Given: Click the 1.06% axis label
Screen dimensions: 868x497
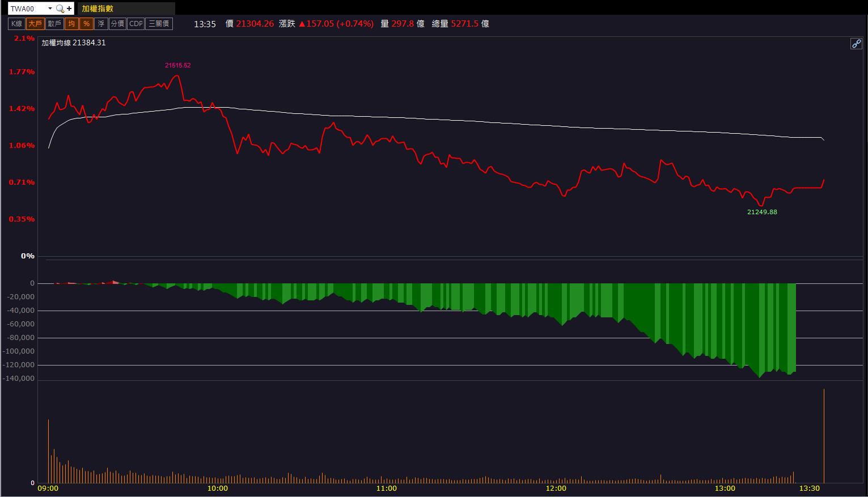Looking at the screenshot, I should pyautogui.click(x=22, y=146).
